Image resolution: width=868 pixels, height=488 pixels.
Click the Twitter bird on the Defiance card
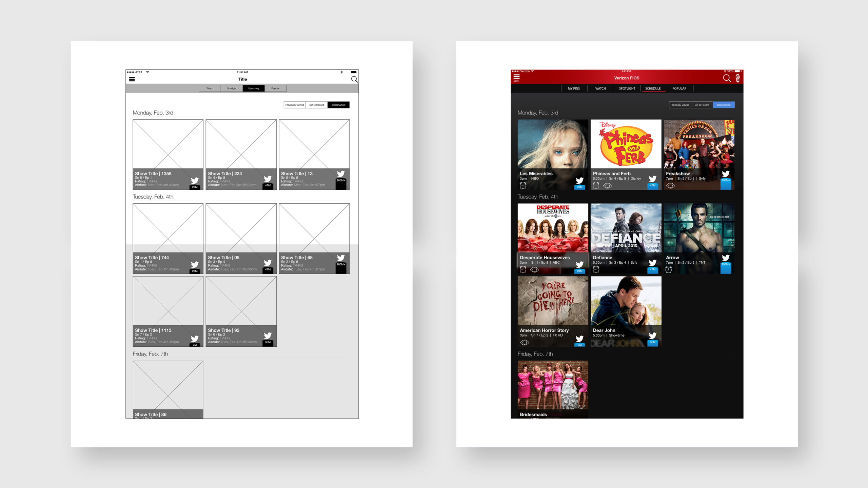coord(653,263)
